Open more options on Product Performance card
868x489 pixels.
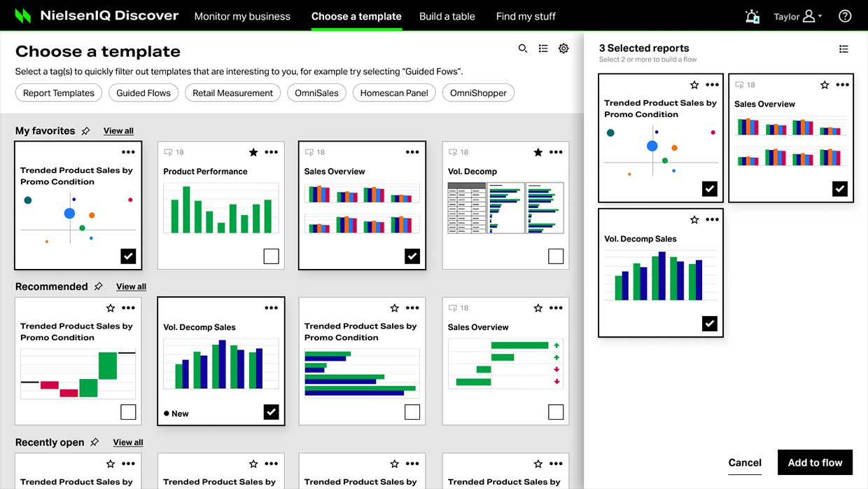[x=272, y=152]
